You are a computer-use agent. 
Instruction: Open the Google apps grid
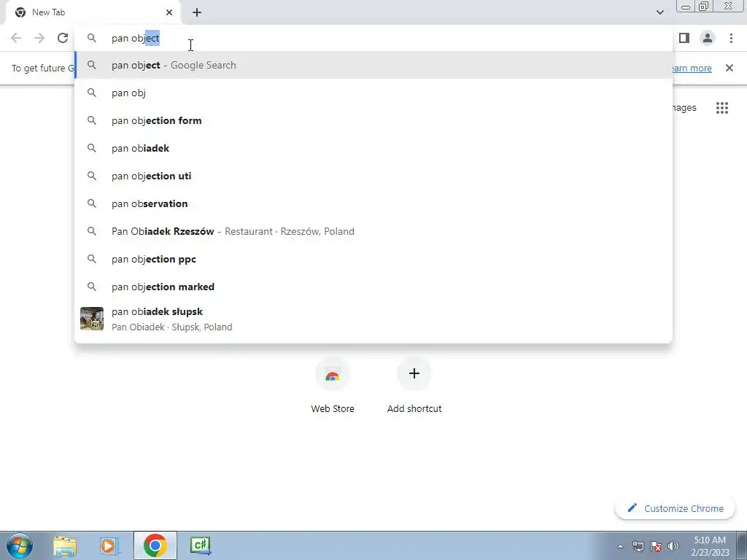722,108
